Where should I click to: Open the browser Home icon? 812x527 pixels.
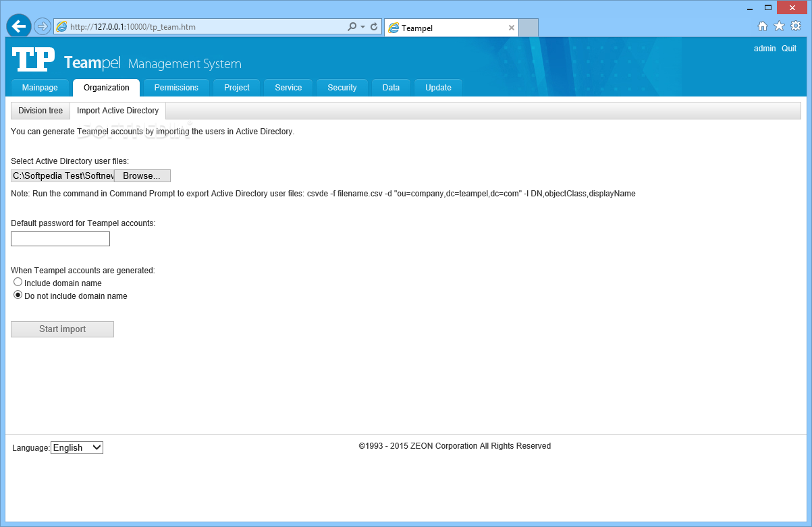763,26
